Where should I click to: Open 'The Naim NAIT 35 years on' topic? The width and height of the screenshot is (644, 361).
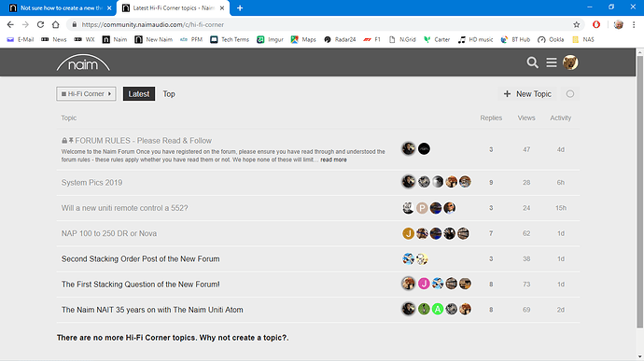coord(152,310)
